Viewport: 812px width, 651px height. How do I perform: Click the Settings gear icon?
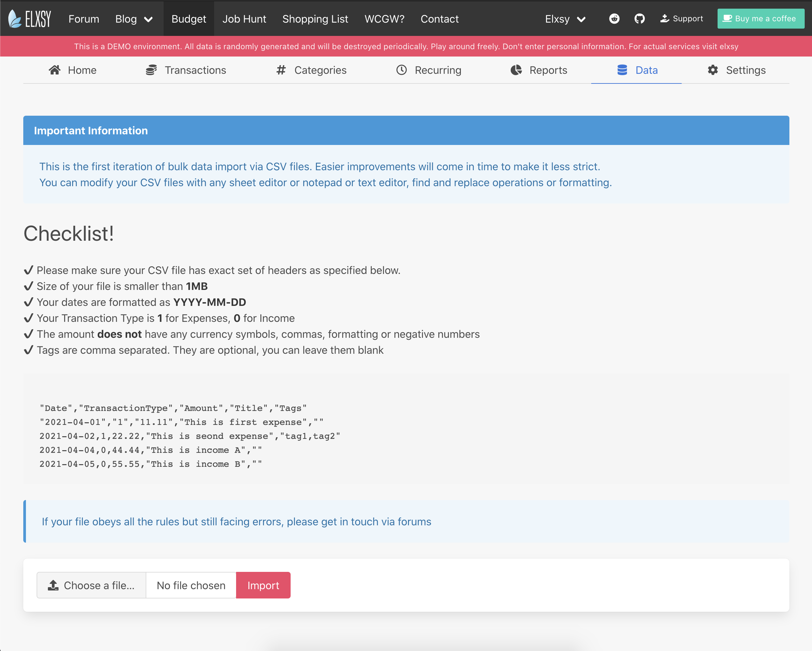tap(713, 70)
